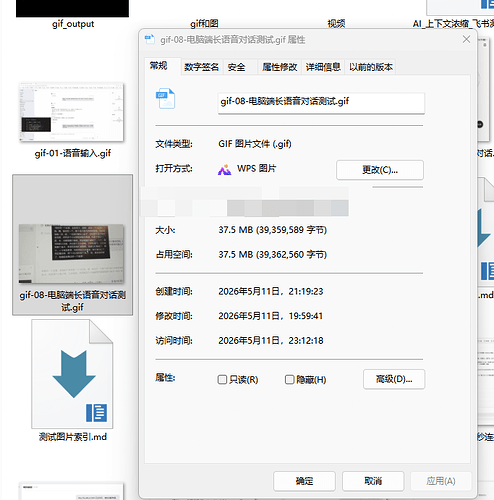Cancel the dialog with 取消
This screenshot has height=500, width=494.
click(x=373, y=481)
